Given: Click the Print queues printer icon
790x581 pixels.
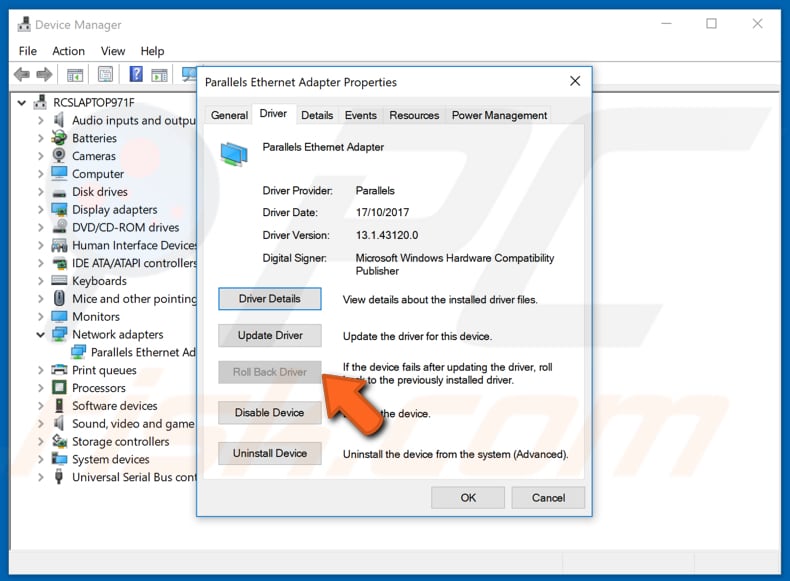Looking at the screenshot, I should (59, 370).
